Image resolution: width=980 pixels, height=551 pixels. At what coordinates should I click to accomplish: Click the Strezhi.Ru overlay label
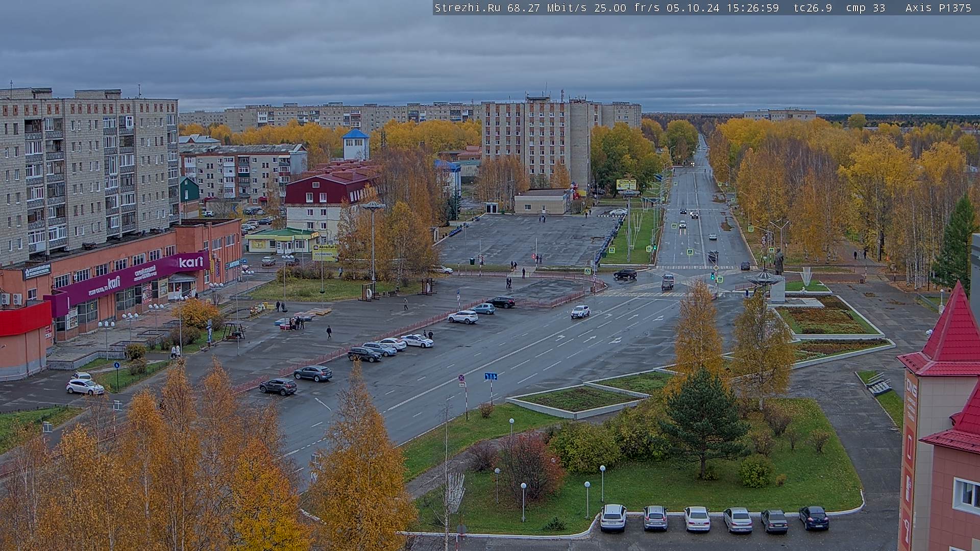point(467,8)
